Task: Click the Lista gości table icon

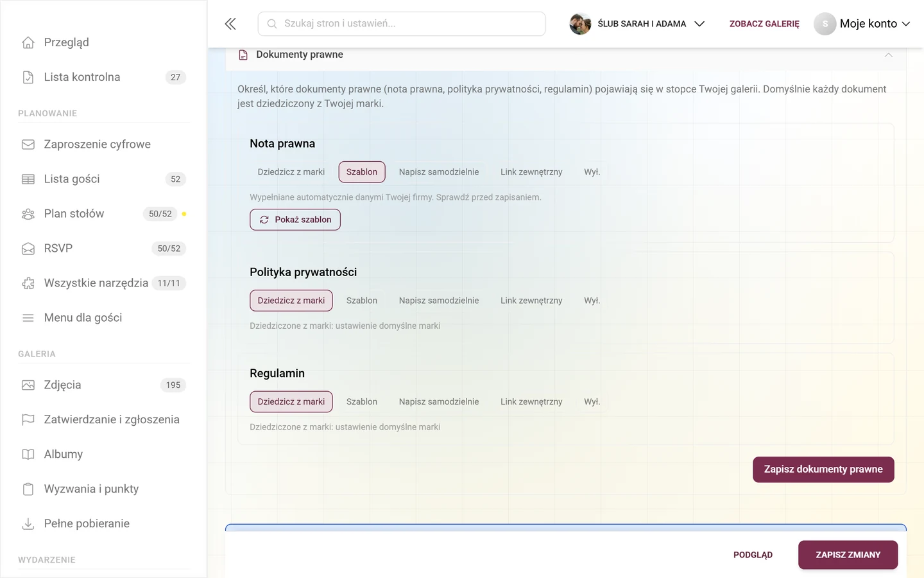Action: pyautogui.click(x=28, y=179)
